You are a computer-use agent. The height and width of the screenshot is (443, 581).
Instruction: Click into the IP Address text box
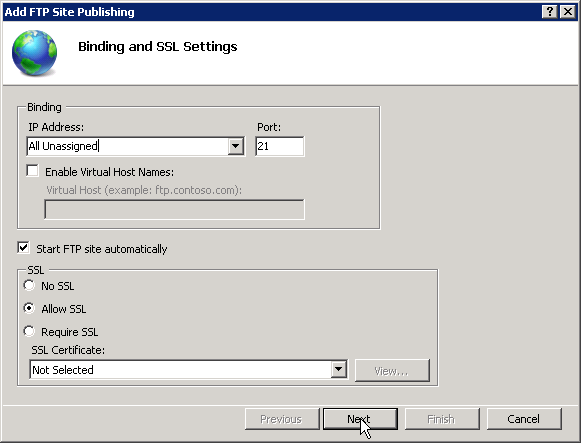pos(128,146)
